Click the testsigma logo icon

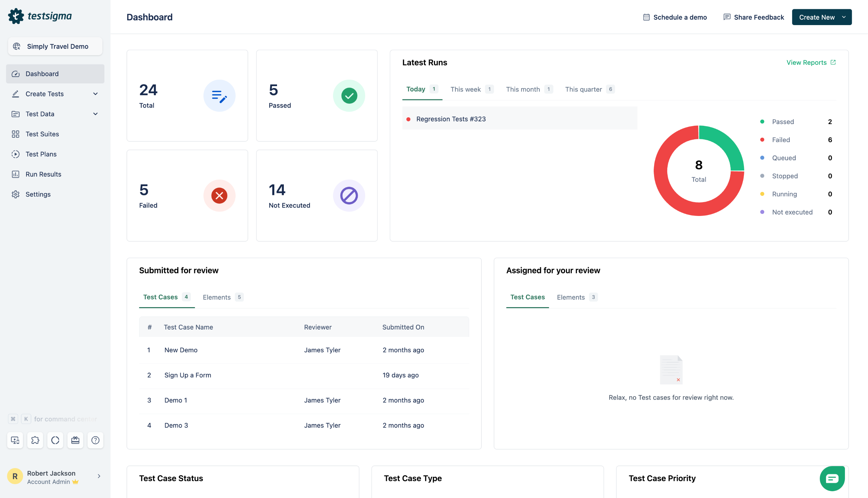coord(16,16)
